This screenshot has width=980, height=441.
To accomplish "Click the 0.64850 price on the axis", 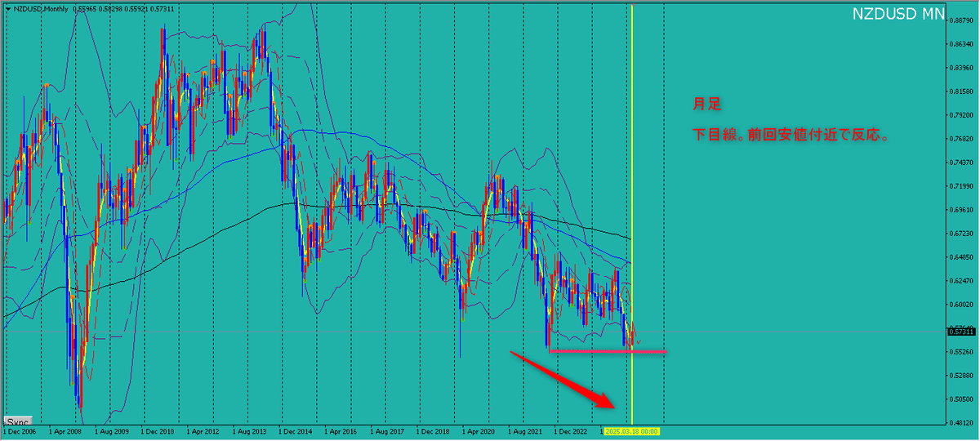I will pos(962,257).
